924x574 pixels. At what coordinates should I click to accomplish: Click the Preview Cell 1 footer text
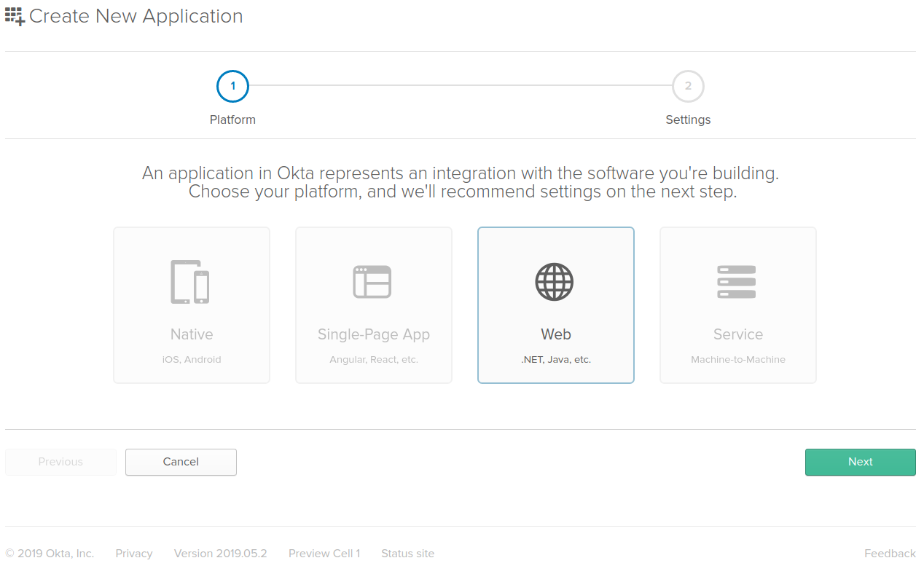click(x=324, y=554)
